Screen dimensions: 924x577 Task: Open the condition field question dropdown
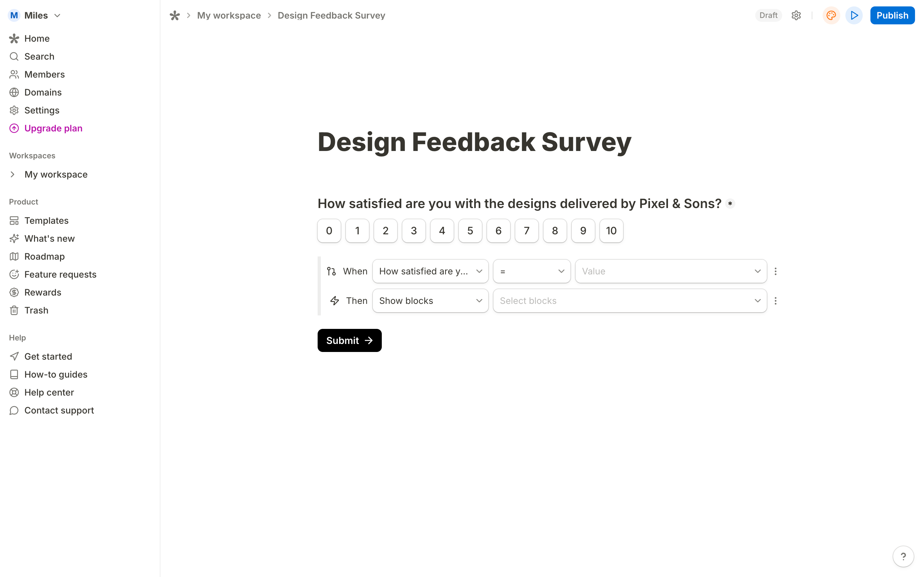pyautogui.click(x=430, y=271)
